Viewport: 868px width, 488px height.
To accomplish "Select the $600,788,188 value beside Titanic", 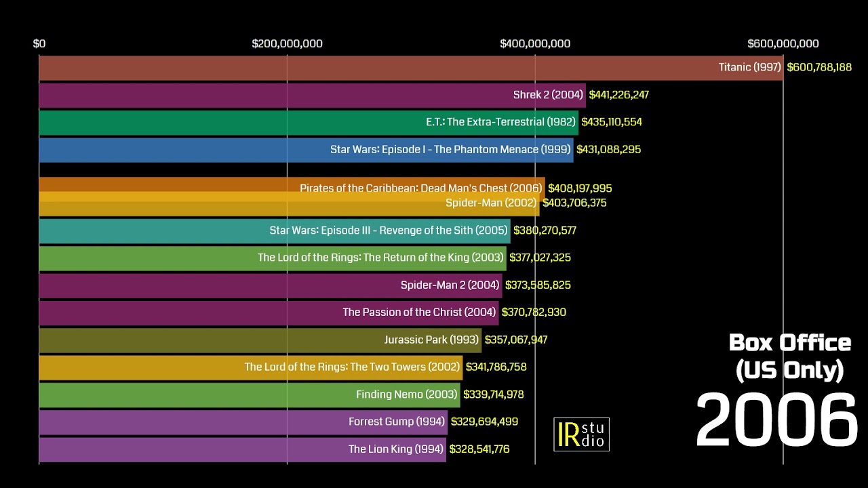I will pyautogui.click(x=819, y=67).
